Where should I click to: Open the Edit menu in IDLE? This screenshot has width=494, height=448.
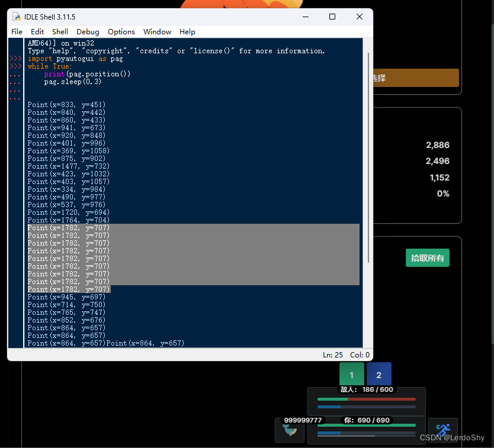pos(37,31)
